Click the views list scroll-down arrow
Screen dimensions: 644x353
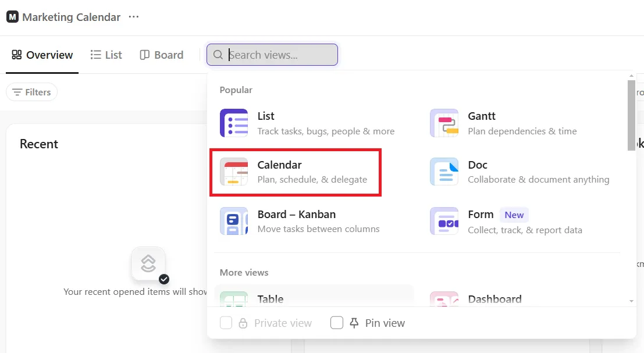pos(631,301)
